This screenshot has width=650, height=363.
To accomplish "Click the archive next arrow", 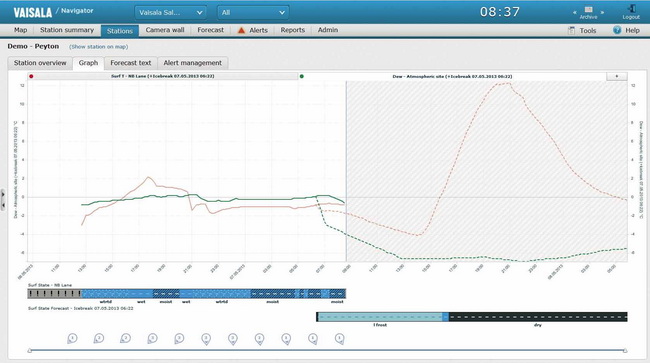I will tap(602, 12).
